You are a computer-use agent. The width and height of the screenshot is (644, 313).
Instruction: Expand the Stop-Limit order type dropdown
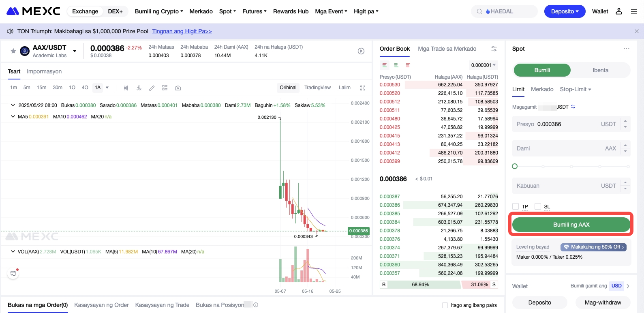(575, 89)
